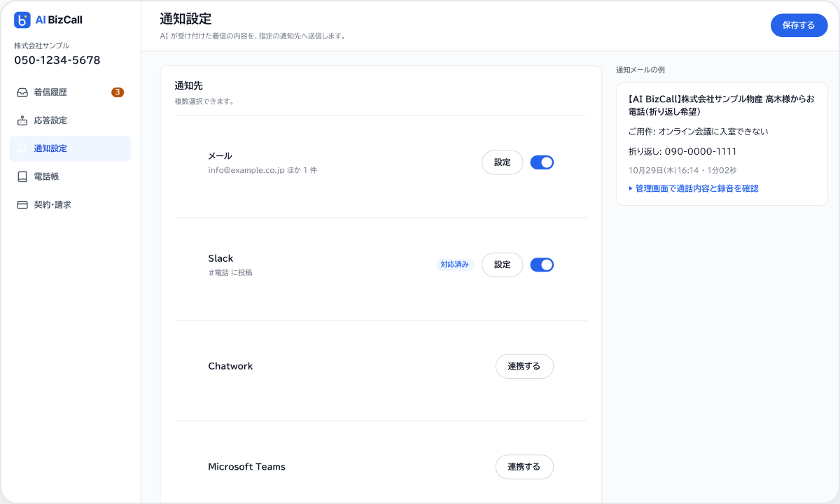Viewport: 840px width, 504px height.
Task: Open 設定 for Slack notifications
Action: tap(503, 265)
